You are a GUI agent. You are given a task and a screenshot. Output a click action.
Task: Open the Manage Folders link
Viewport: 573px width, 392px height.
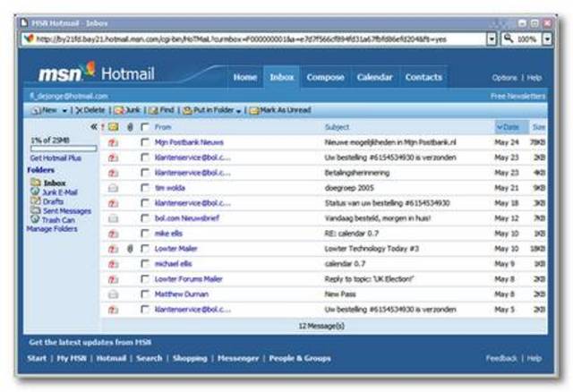pyautogui.click(x=52, y=229)
